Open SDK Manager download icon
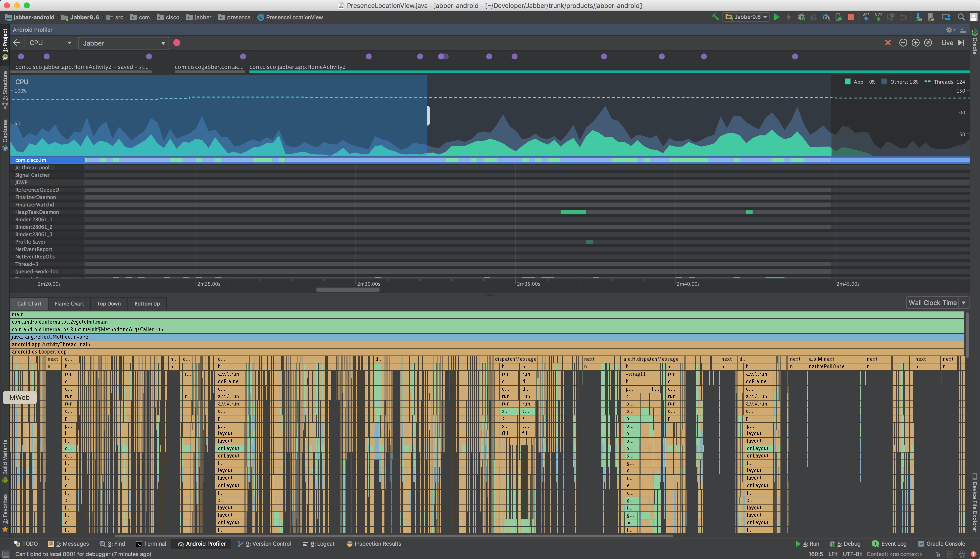This screenshot has width=980, height=559. (919, 17)
